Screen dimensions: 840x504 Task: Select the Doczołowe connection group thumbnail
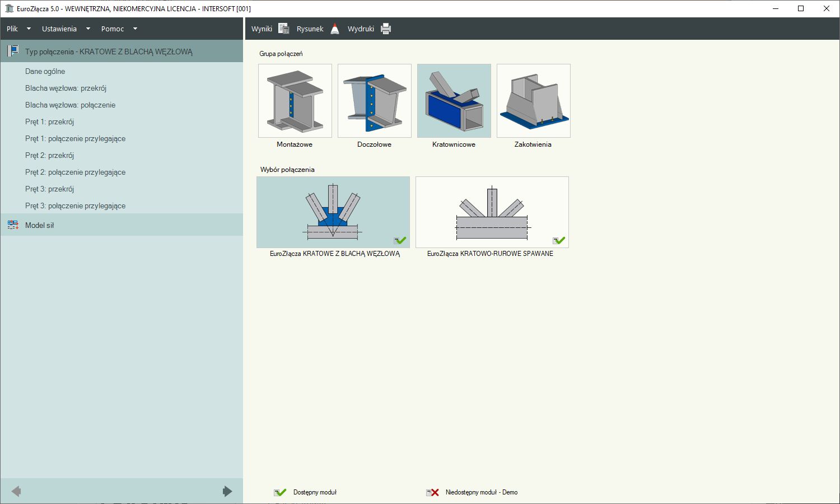coord(375,101)
